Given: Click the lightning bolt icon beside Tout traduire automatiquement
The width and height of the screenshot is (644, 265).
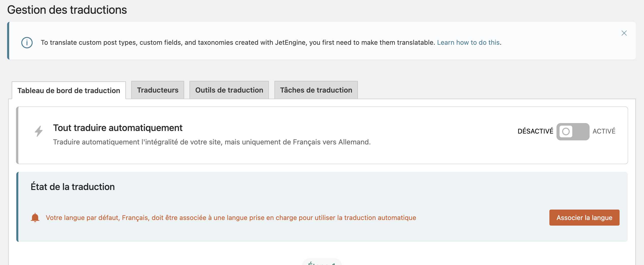Looking at the screenshot, I should pyautogui.click(x=39, y=131).
